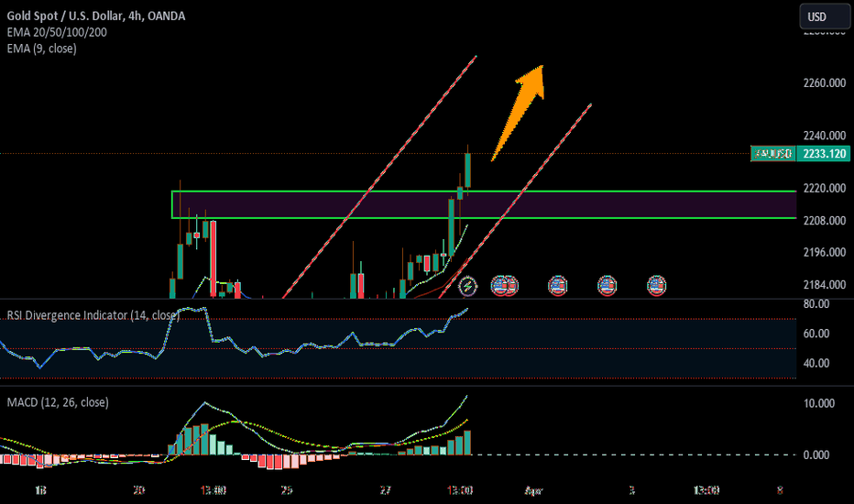The height and width of the screenshot is (504, 854).
Task: Click the 2220.000 price axis label
Action: tap(824, 188)
